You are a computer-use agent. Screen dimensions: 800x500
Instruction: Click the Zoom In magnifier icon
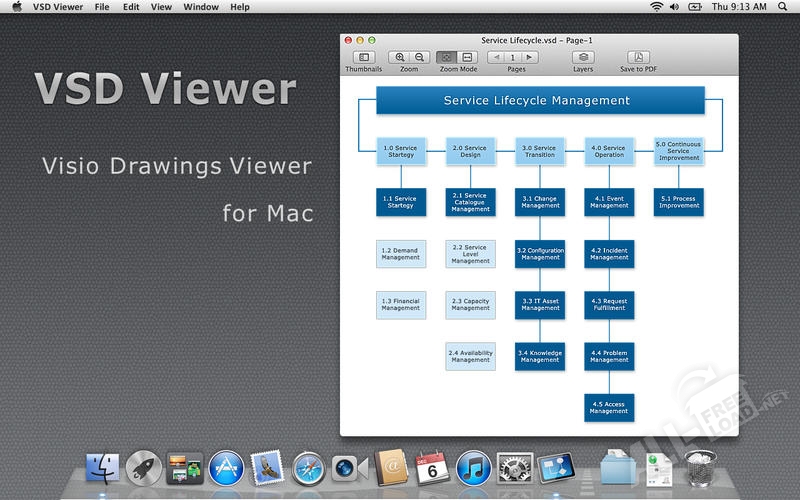pyautogui.click(x=400, y=58)
